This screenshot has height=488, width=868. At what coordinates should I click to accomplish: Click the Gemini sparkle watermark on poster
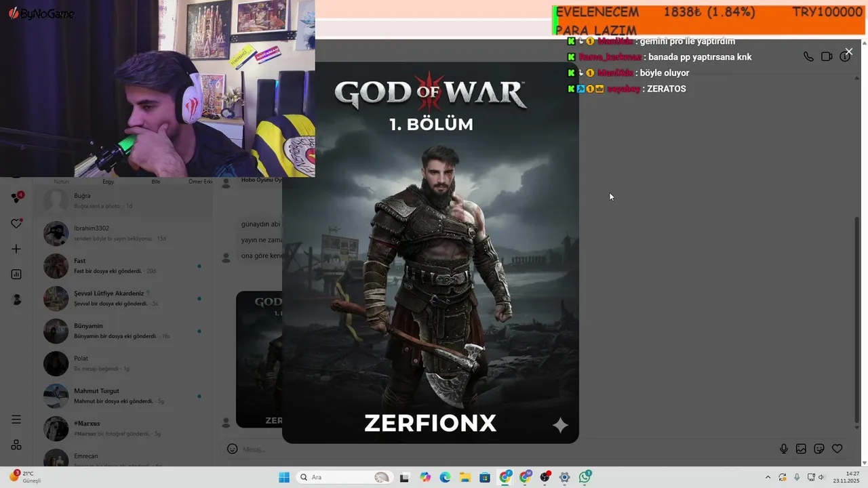pos(560,425)
